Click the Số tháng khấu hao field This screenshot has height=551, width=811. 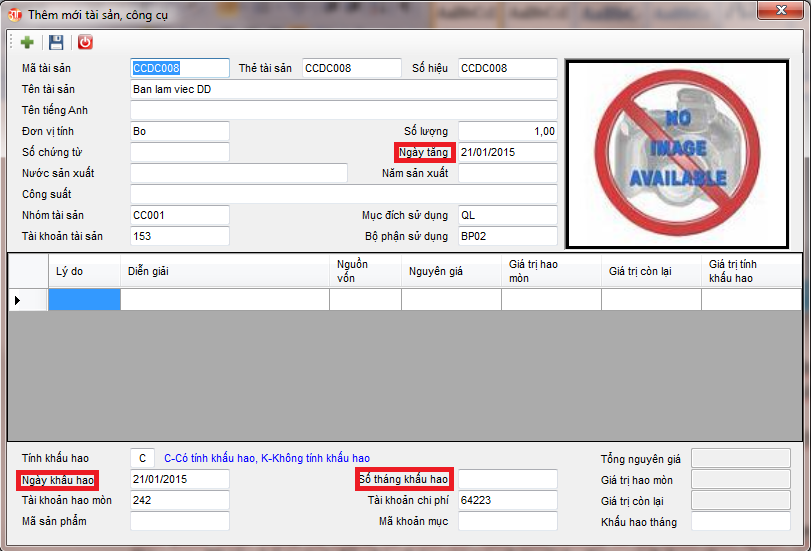pyautogui.click(x=507, y=479)
